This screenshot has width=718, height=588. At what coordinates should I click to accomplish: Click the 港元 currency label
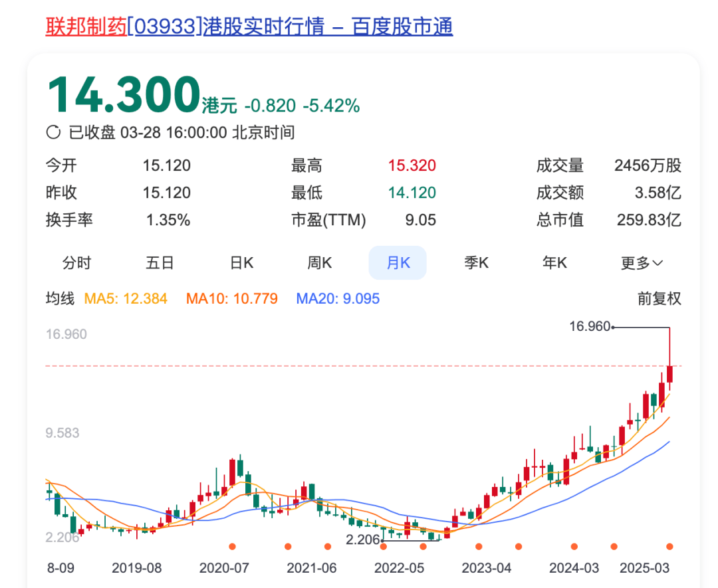[x=219, y=106]
